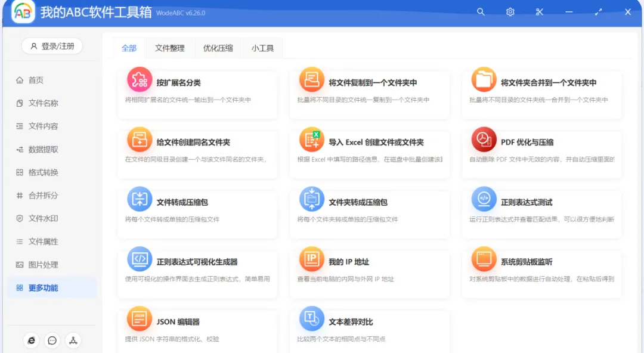Image resolution: width=644 pixels, height=353 pixels.
Task: Switch to the 文件整理 tab
Action: [169, 48]
